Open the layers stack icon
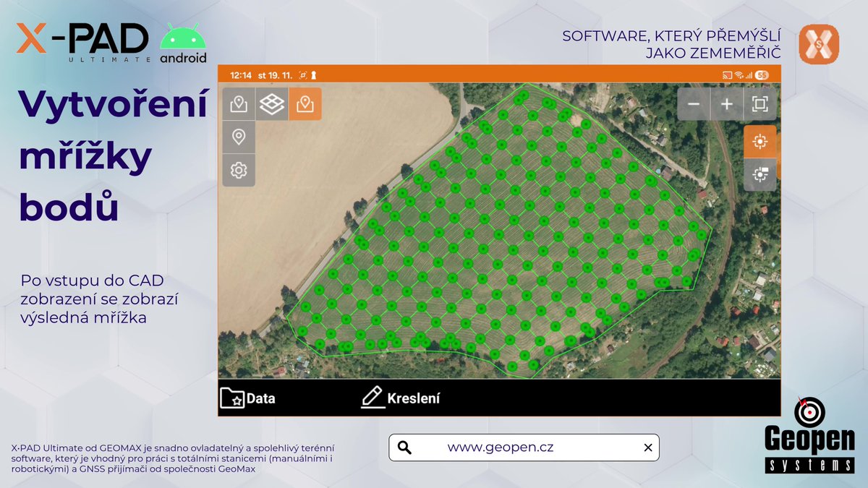The image size is (868, 488). [272, 104]
